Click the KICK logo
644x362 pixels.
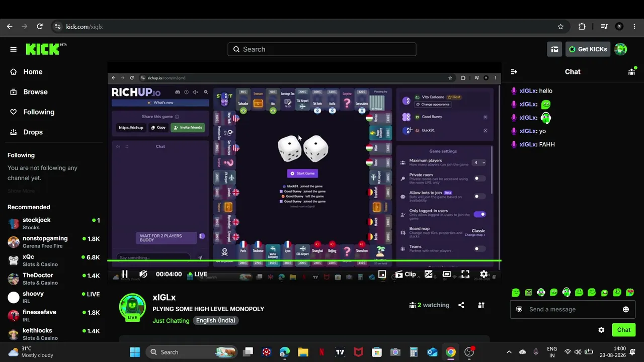coord(46,49)
